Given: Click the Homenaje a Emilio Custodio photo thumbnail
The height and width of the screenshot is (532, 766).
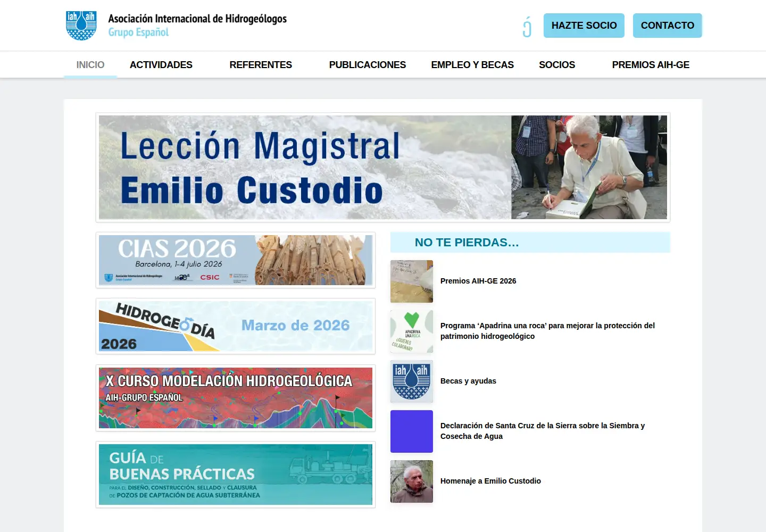Looking at the screenshot, I should (x=412, y=481).
